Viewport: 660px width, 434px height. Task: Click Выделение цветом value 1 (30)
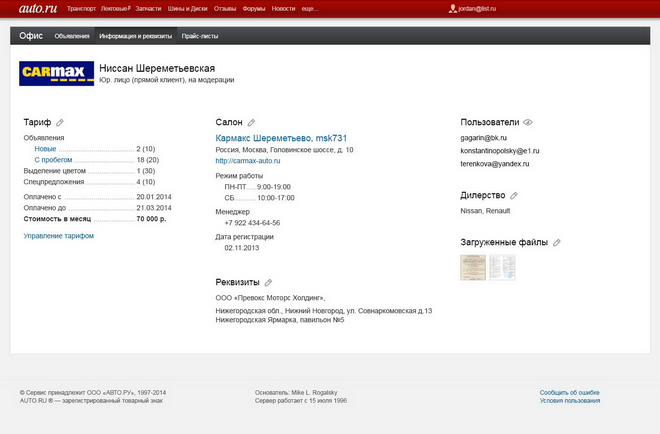click(146, 171)
